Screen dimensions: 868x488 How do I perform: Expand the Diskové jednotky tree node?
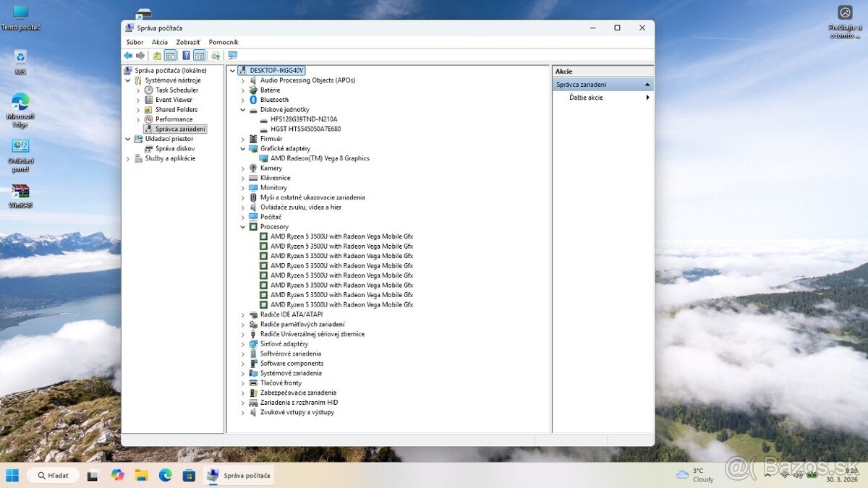tap(242, 109)
